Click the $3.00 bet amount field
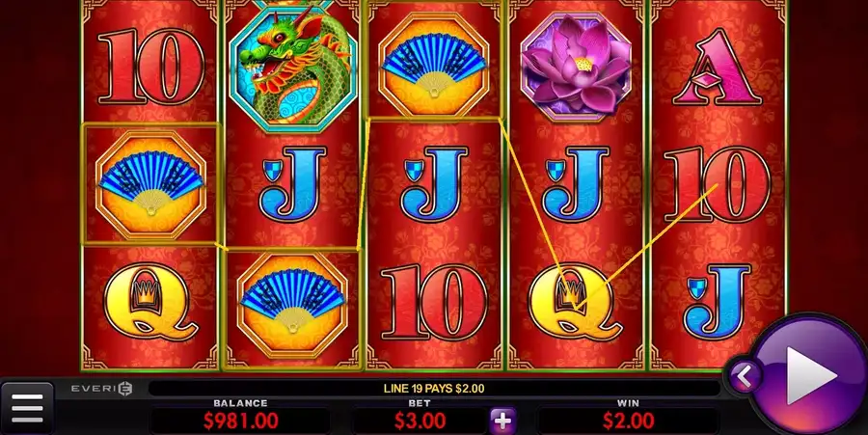868x435 pixels. click(x=420, y=421)
